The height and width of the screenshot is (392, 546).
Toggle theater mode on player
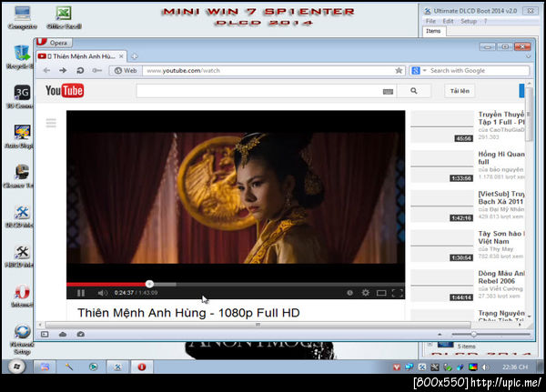pos(381,293)
